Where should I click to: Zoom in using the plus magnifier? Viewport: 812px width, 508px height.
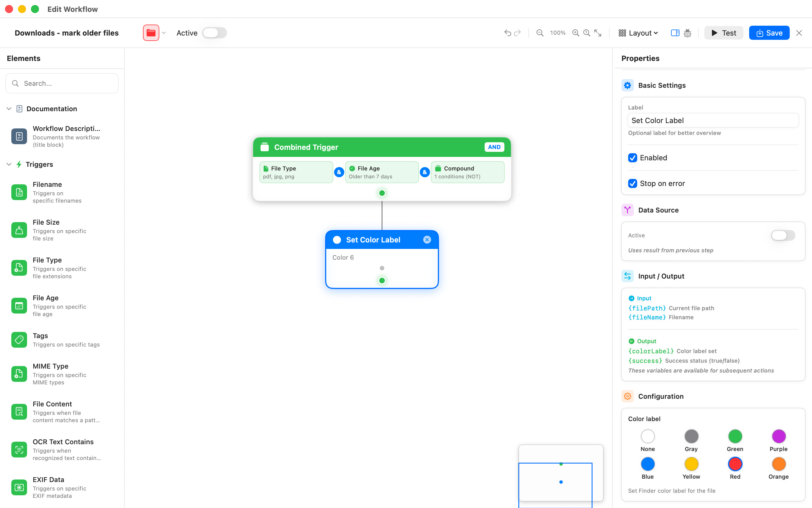[575, 32]
